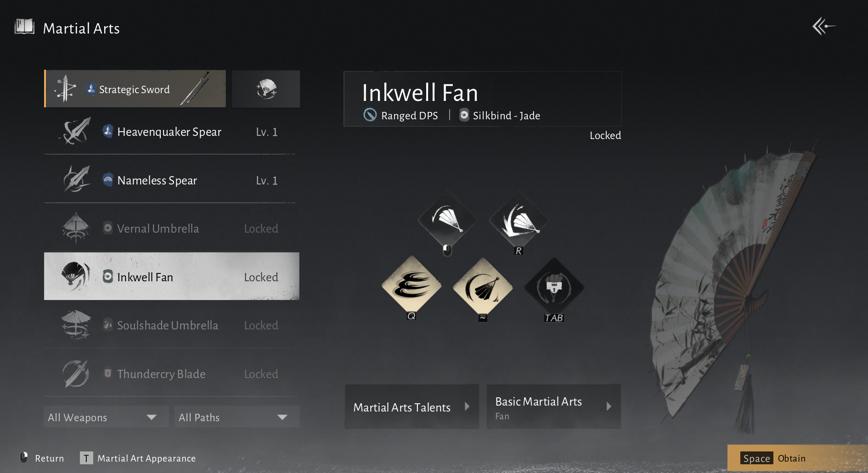Screen dimensions: 868x473
Task: Click the back arrow icon at top right
Action: [x=824, y=27]
